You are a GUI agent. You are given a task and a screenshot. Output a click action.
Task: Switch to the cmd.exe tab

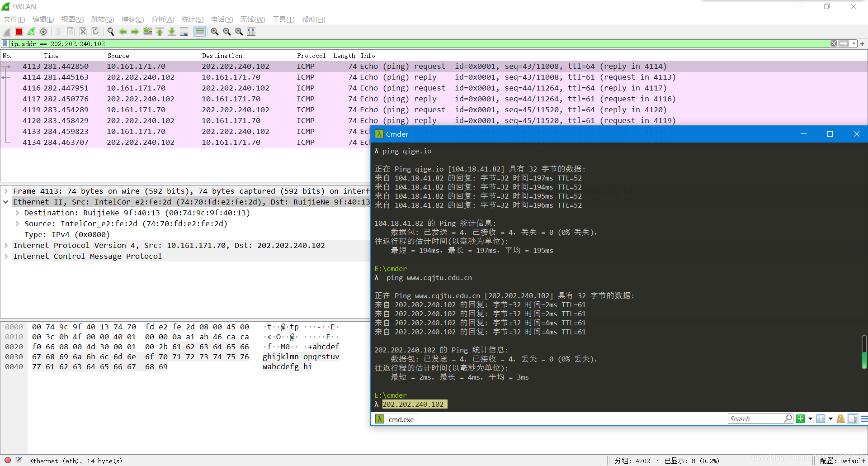[395, 419]
